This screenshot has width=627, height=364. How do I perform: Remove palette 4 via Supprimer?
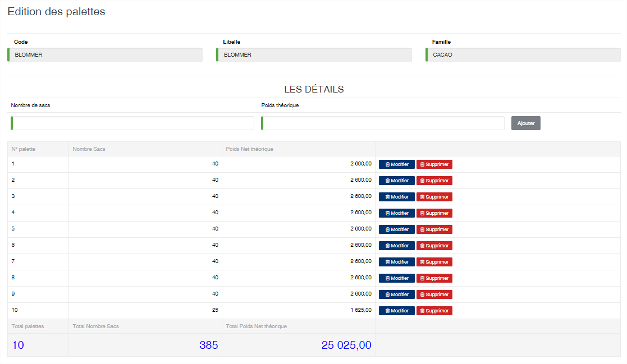tap(434, 213)
